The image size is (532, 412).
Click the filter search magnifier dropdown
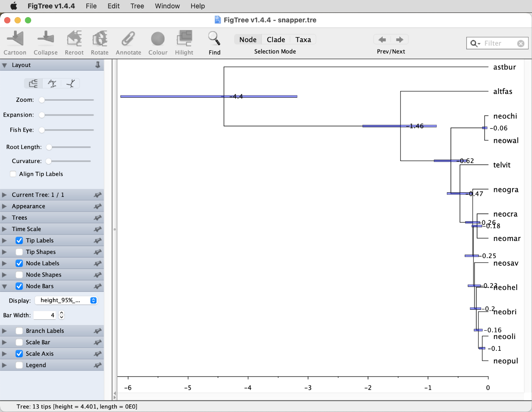coord(475,43)
